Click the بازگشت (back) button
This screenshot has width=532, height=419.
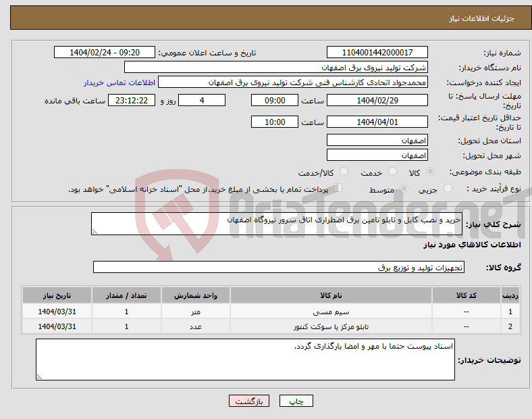tap(249, 401)
